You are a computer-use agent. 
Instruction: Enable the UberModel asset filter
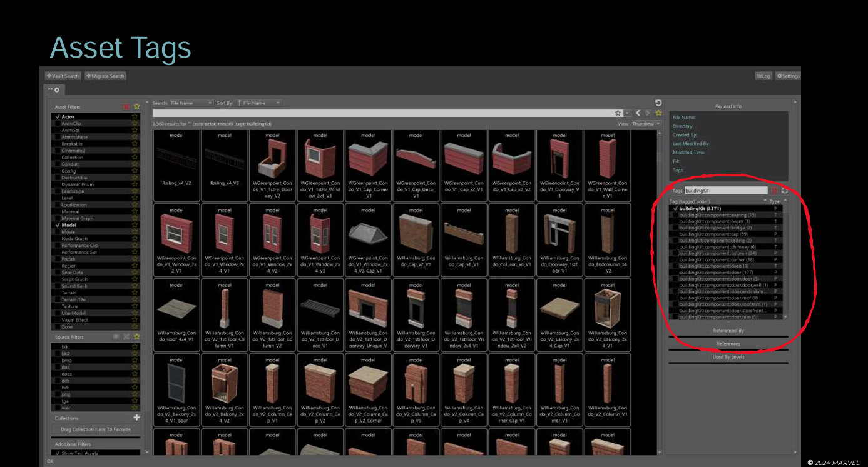coord(57,313)
